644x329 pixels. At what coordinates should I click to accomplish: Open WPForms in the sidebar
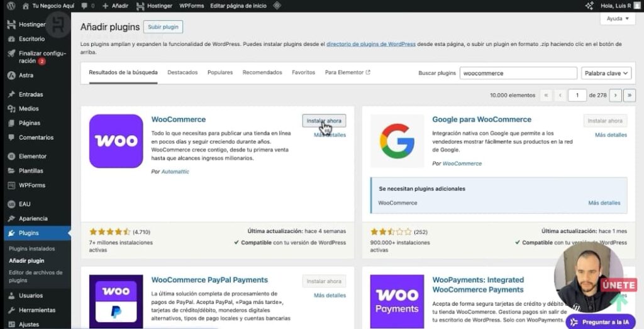click(32, 185)
